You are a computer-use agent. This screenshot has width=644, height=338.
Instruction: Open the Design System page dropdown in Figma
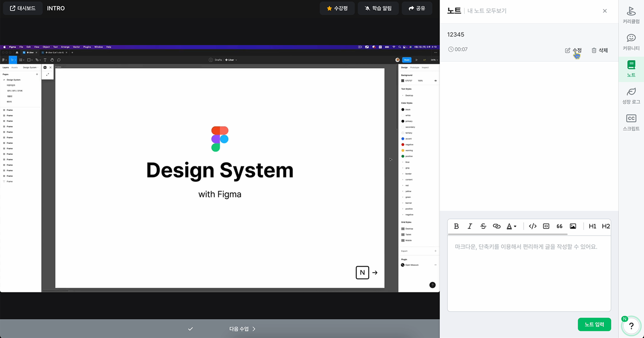click(31, 67)
